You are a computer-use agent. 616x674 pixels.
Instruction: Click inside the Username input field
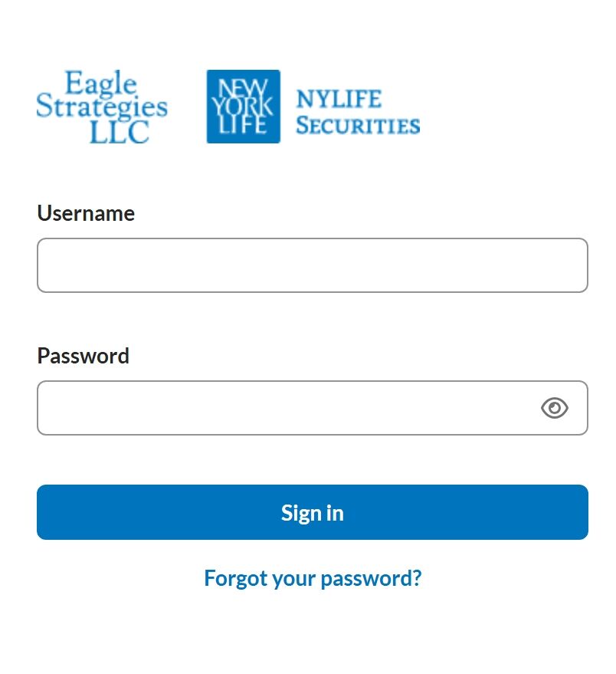(x=312, y=265)
